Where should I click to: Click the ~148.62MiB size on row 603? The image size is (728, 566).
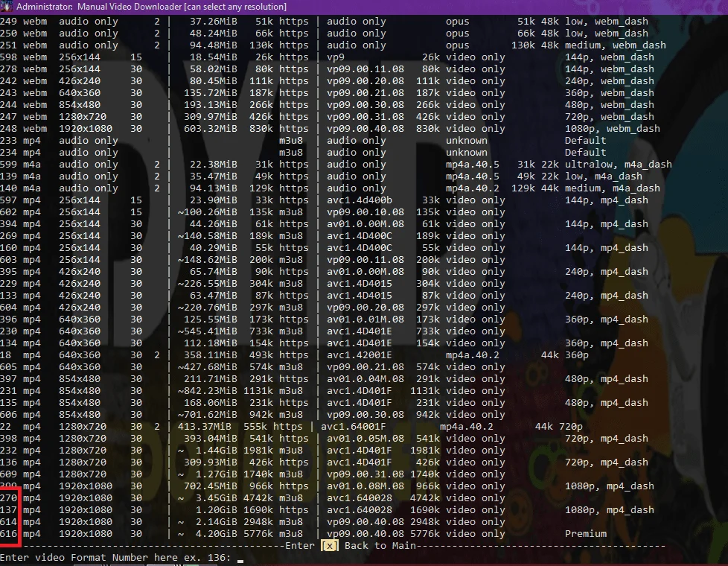(207, 260)
